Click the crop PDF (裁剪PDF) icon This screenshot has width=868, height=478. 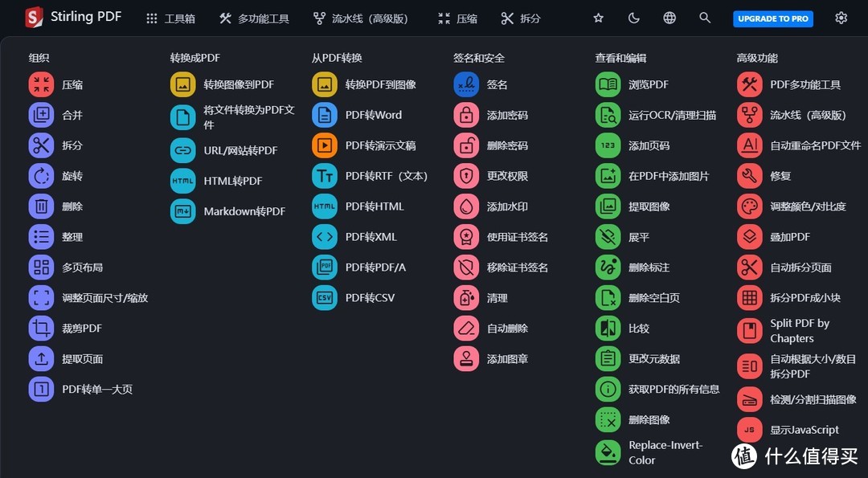coord(41,328)
